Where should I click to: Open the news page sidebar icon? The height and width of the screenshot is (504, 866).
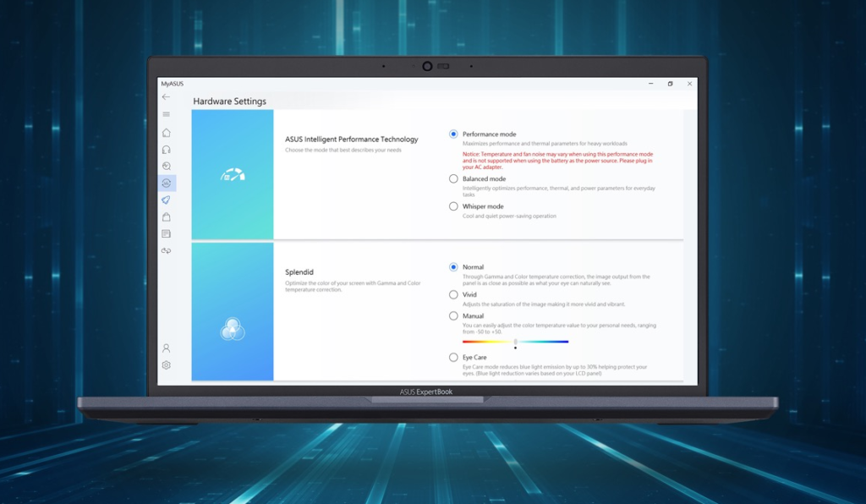167,234
